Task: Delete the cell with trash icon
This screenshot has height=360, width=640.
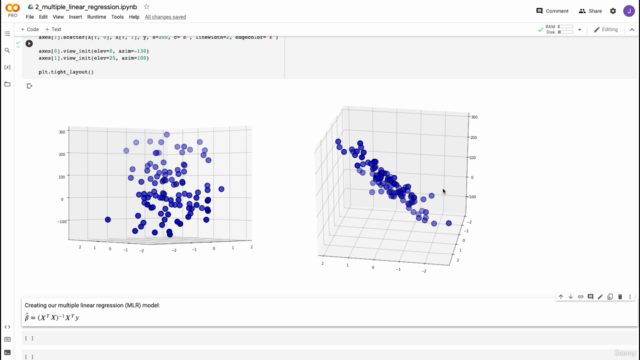Action: click(x=620, y=297)
